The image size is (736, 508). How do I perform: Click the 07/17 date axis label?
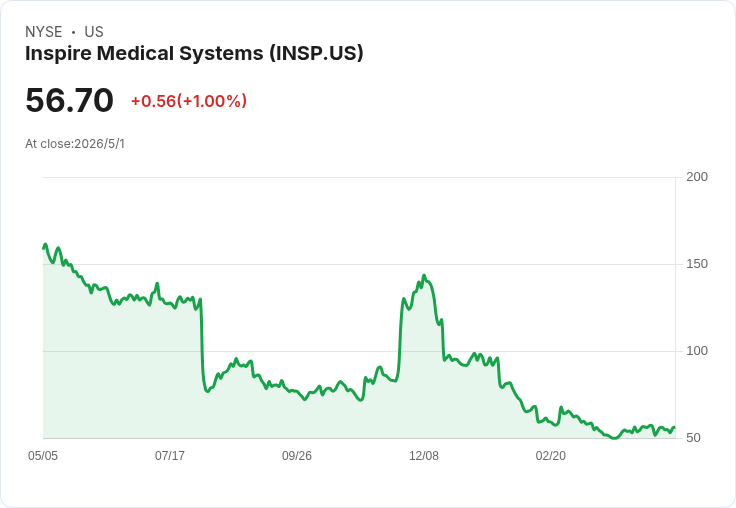point(170,456)
